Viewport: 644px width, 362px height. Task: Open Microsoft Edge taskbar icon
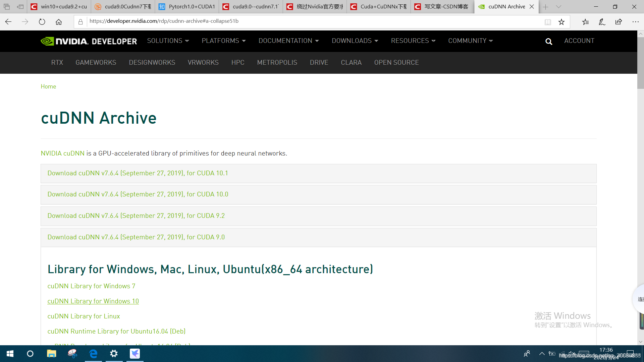click(93, 354)
